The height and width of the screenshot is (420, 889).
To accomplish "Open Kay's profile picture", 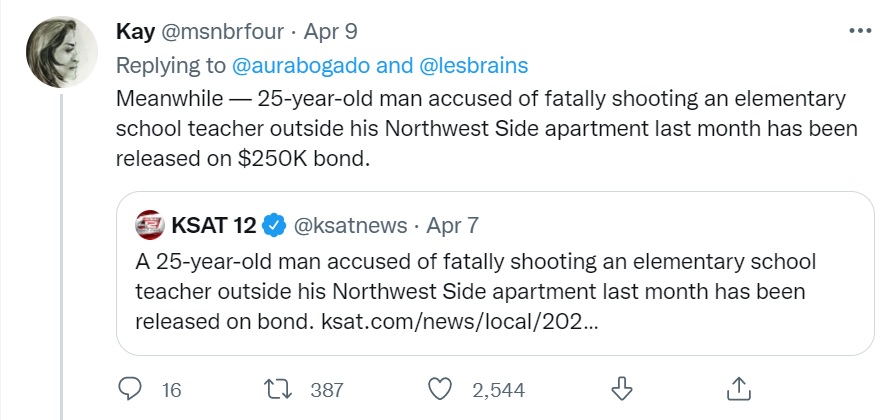I will [x=62, y=52].
